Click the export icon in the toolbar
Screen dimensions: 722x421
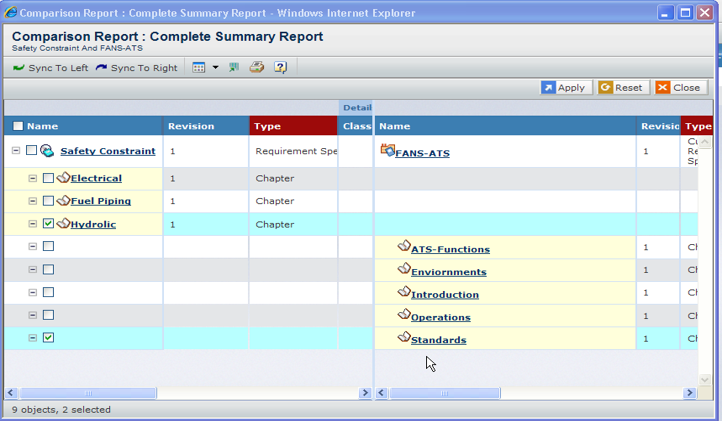[234, 68]
